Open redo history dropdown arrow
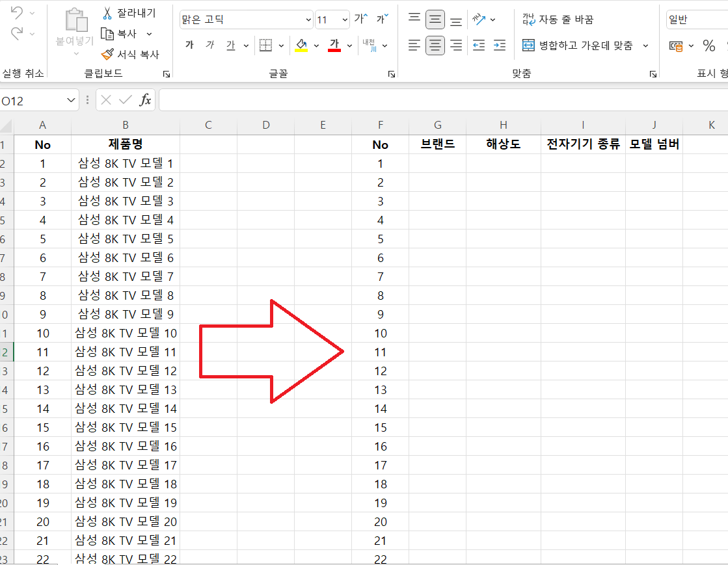This screenshot has height=565, width=728. 32,33
